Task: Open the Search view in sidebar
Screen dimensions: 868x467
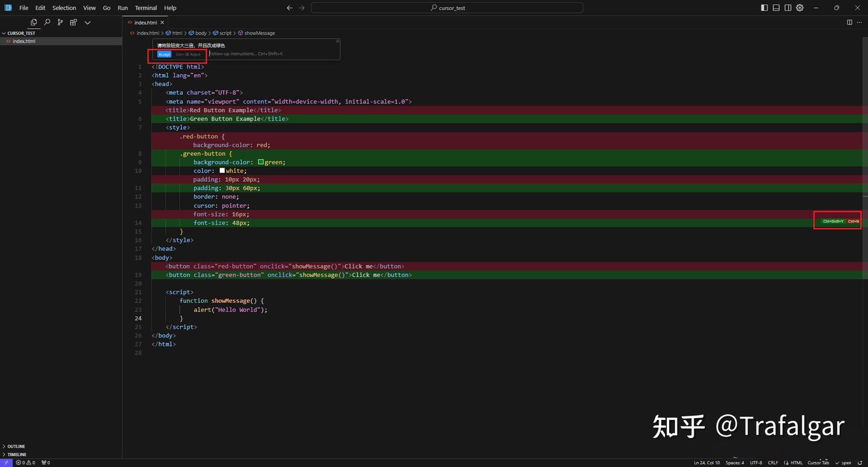Action: point(47,22)
